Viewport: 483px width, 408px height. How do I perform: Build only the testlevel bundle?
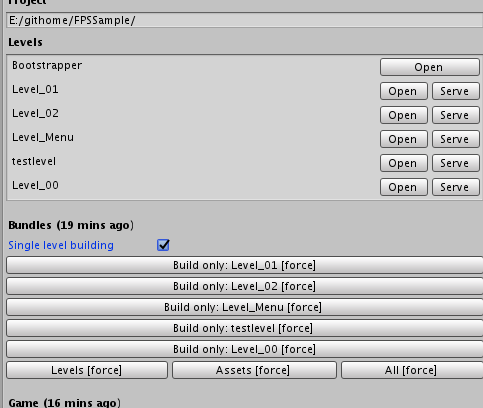tap(244, 328)
